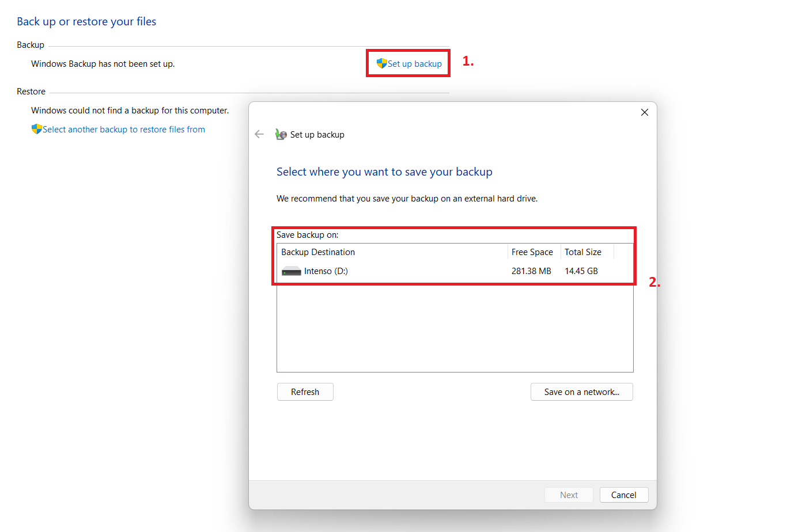Click the 14.45 GB total size value
Image resolution: width=787 pixels, height=532 pixels.
581,271
